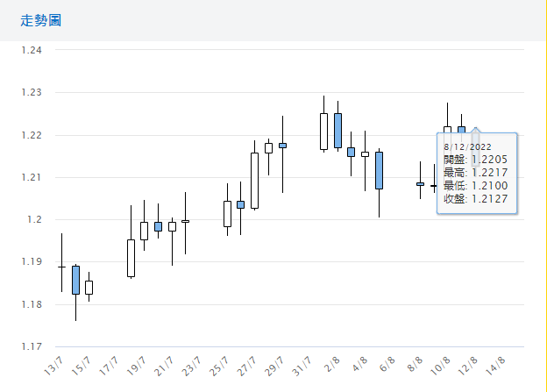Click the white candlestick for 1/8
The image size is (547, 392).
pyautogui.click(x=323, y=131)
